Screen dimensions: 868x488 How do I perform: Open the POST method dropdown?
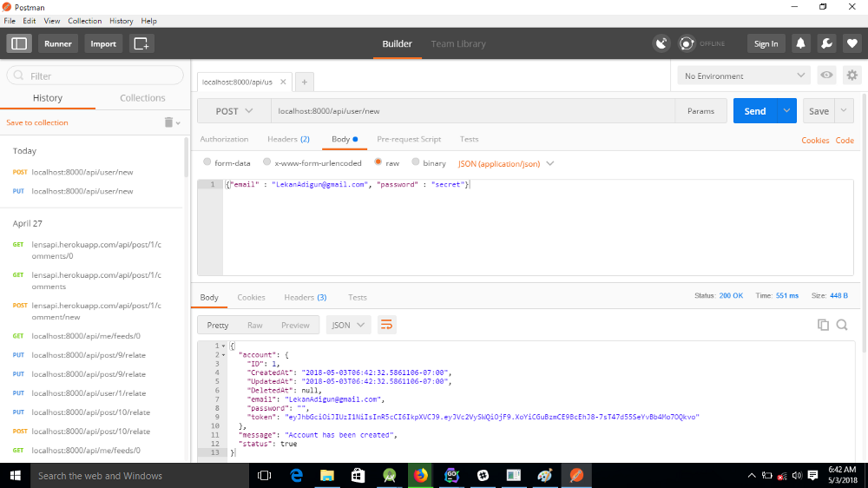(234, 111)
